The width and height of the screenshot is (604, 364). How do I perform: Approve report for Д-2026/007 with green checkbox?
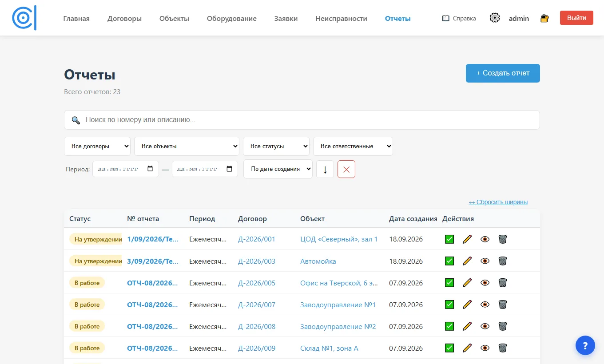pos(449,305)
